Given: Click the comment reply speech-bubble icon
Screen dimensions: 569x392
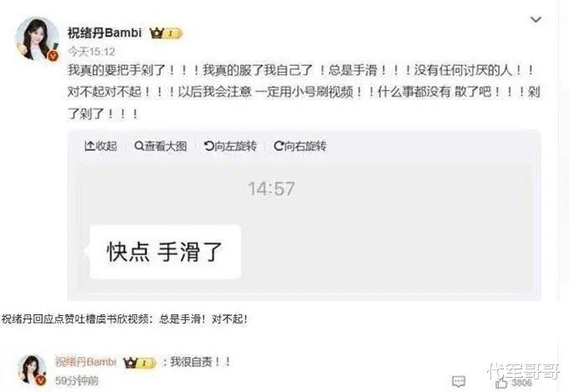Looking at the screenshot, I should coord(459,381).
